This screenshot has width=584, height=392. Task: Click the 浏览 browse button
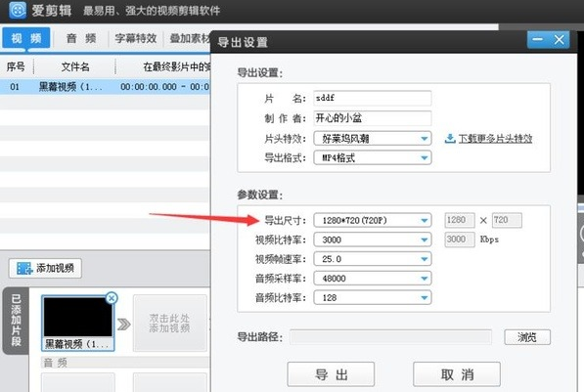(x=527, y=337)
